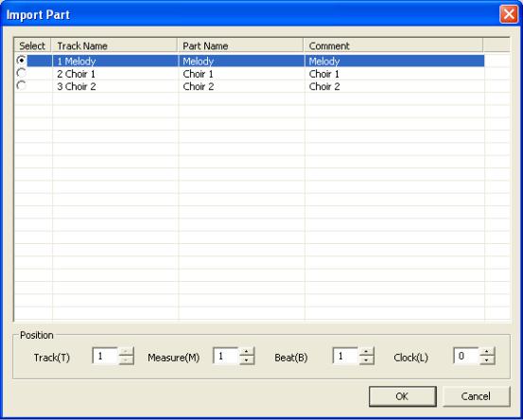Click the '1 Melody' track name cell
Viewport: 523px width, 420px height.
point(115,61)
